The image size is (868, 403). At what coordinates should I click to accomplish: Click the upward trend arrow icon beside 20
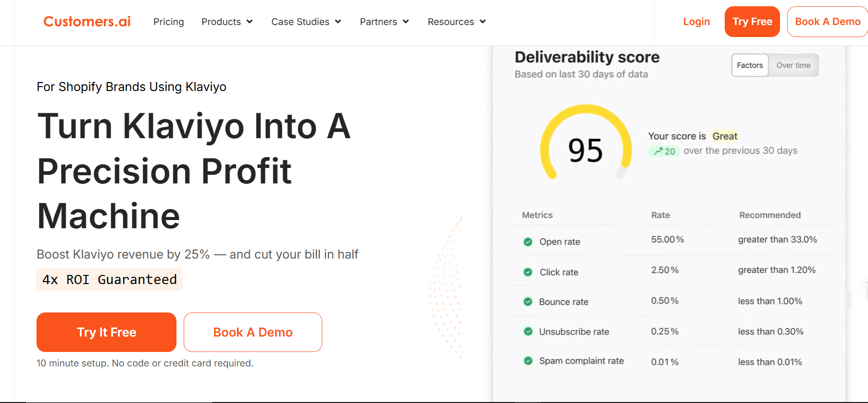tap(658, 151)
